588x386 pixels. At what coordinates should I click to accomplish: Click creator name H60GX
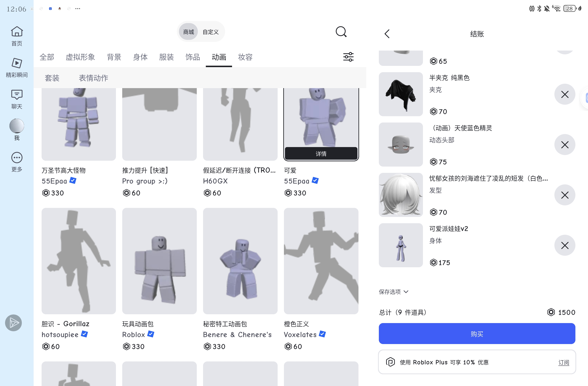[215, 181]
